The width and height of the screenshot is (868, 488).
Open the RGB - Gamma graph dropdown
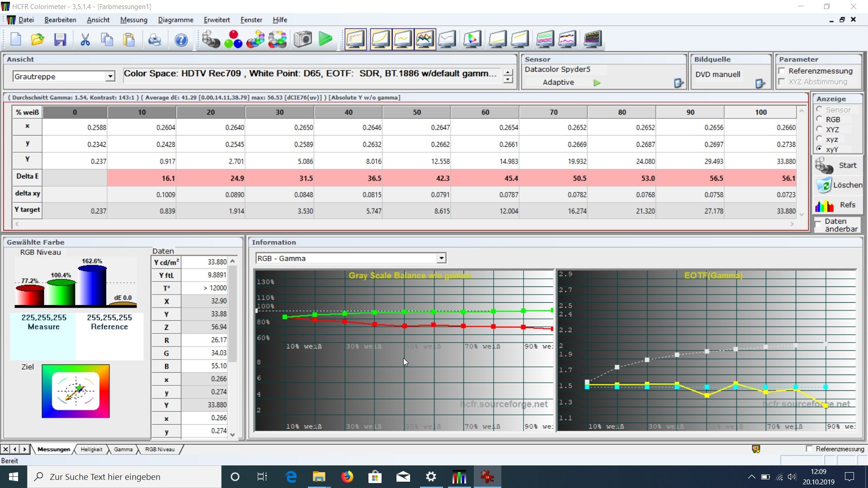point(441,258)
